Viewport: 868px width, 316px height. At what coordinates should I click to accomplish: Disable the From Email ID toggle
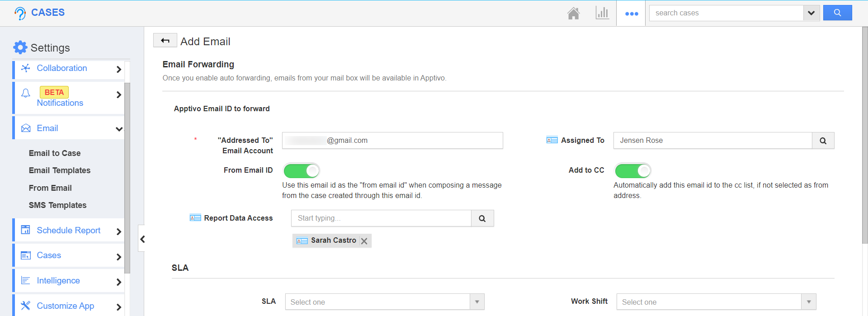(x=301, y=170)
